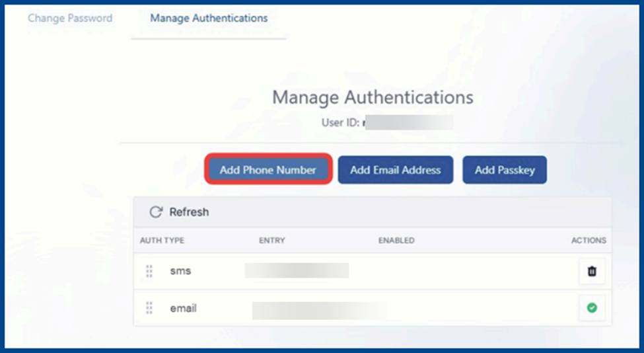The width and height of the screenshot is (644, 353).
Task: Click the ENTRY column header
Action: [271, 241]
